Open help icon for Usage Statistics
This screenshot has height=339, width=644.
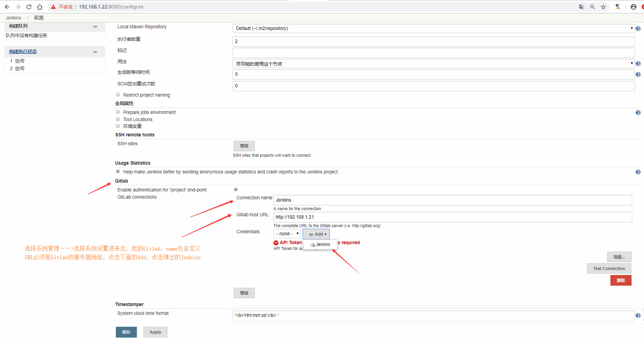(638, 172)
